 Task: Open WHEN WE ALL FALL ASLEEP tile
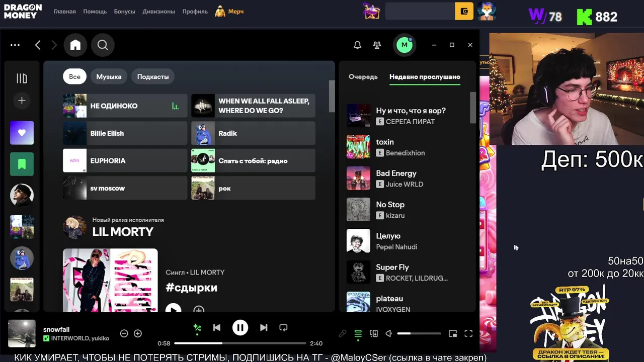pos(253,106)
